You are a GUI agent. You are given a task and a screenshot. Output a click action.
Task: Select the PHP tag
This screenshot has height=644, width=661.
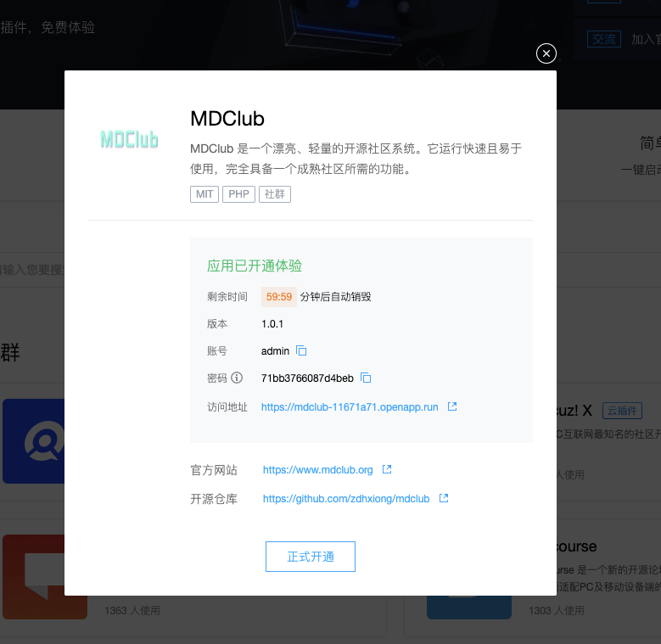tap(238, 194)
